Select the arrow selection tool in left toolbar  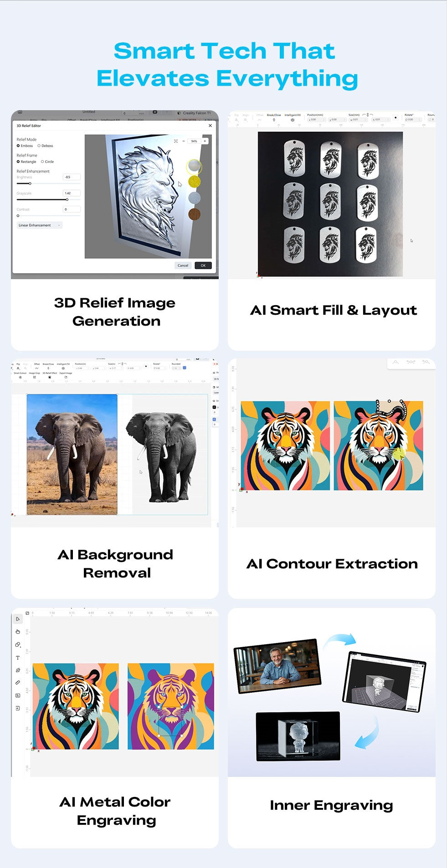pyautogui.click(x=18, y=619)
